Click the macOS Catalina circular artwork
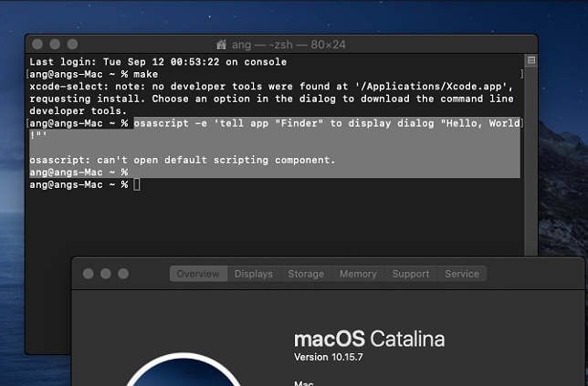The height and width of the screenshot is (386, 588). tap(183, 370)
